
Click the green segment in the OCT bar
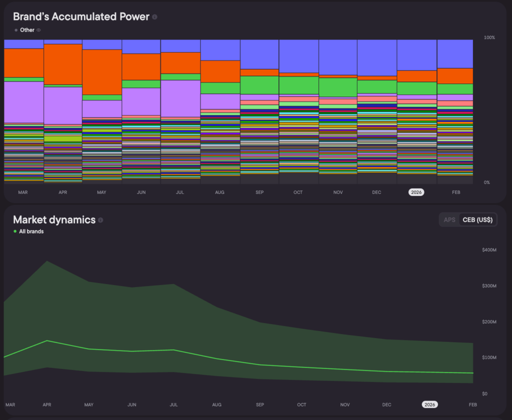point(298,85)
